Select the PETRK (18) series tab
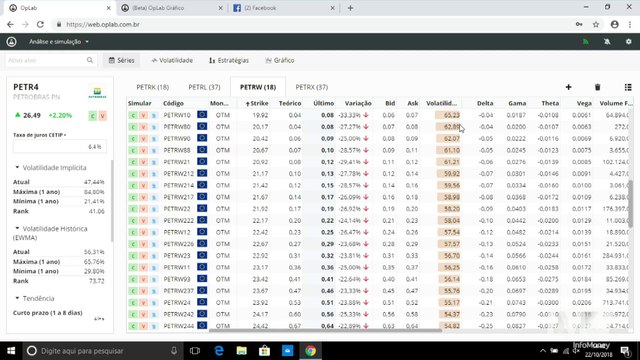The width and height of the screenshot is (640, 360). coord(153,87)
